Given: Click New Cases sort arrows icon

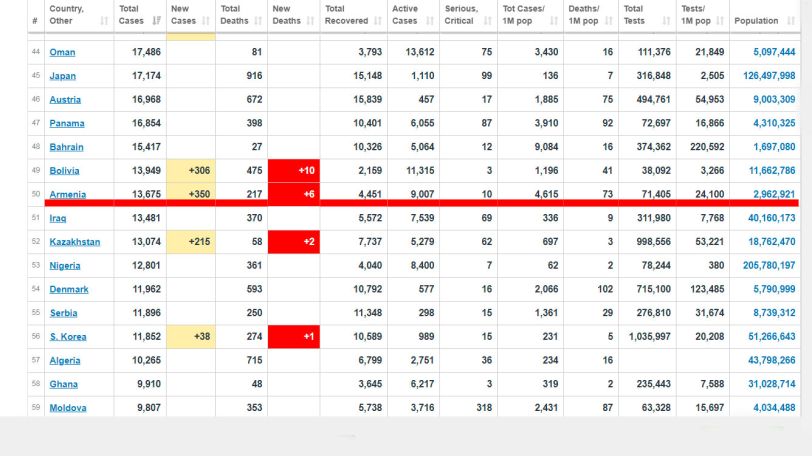Looking at the screenshot, I should (206, 21).
